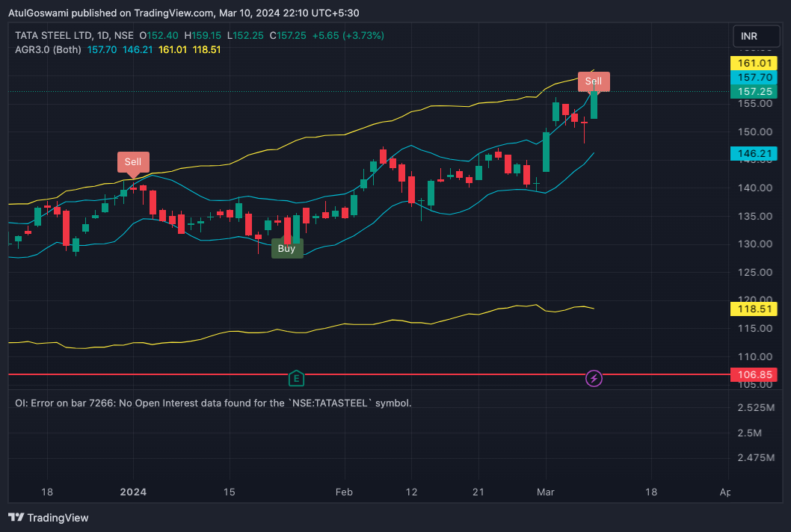Click the AGR3.0 (Both) indicator legend
The image size is (791, 532).
[48, 49]
